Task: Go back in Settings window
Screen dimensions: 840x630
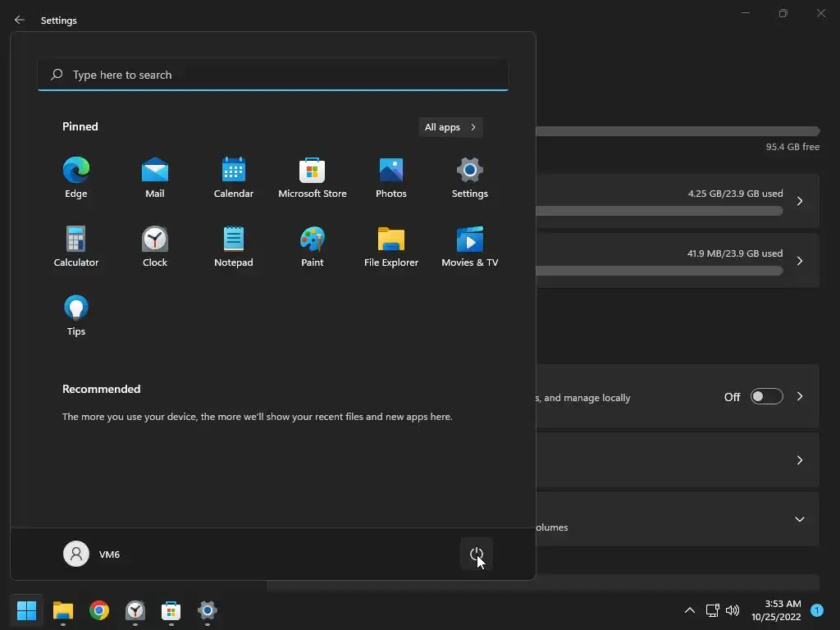Action: pos(20,20)
